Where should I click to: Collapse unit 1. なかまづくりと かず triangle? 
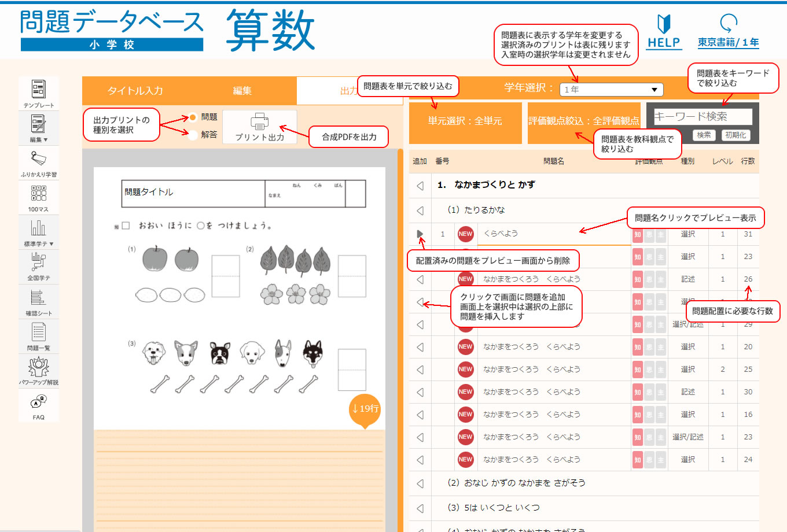click(x=420, y=186)
